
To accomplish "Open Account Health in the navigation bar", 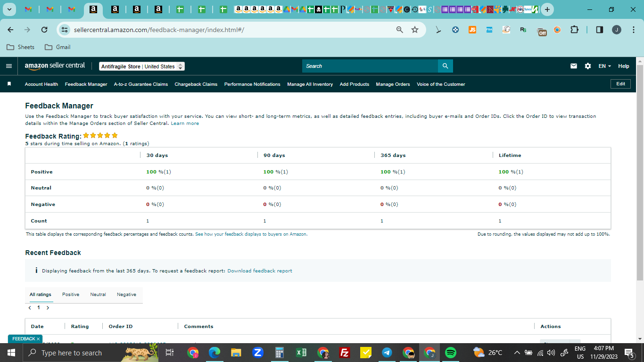I will 41,84.
